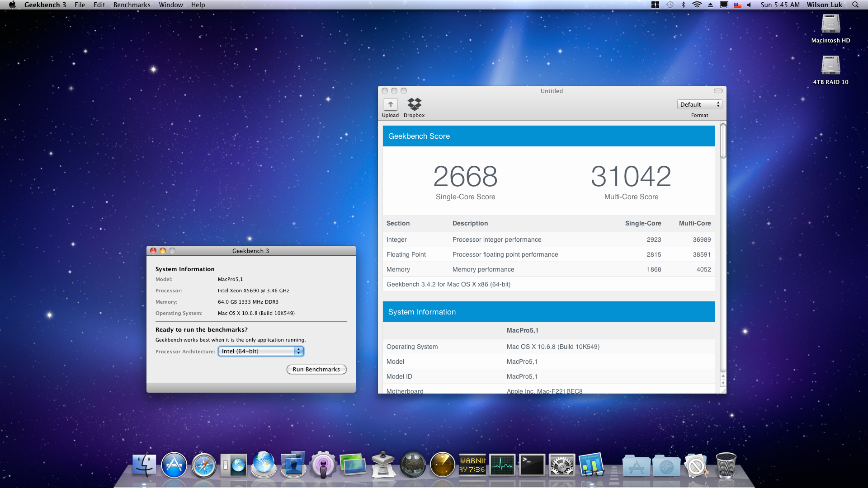This screenshot has width=868, height=488.
Task: Open the Applications folder stack in the Dock
Action: (637, 466)
